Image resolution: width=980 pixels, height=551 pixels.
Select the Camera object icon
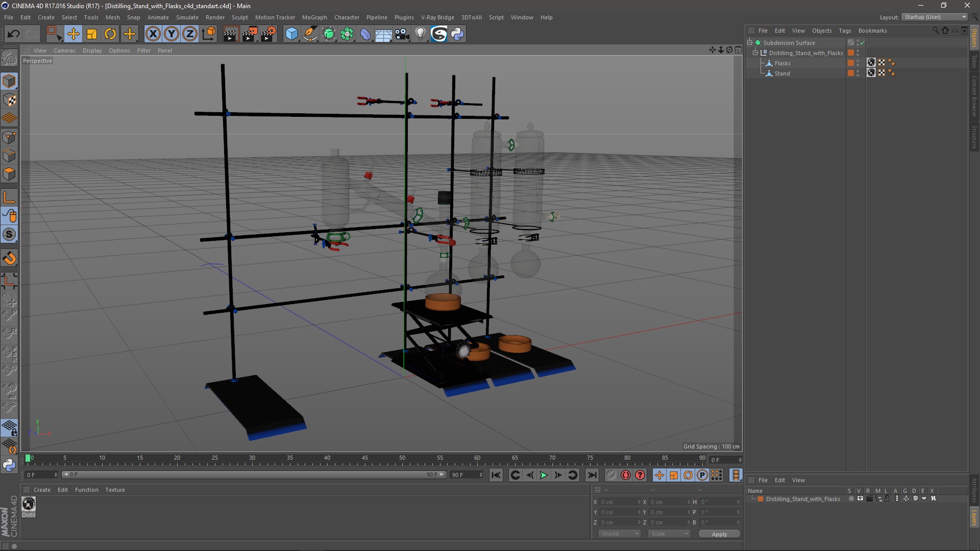click(402, 34)
